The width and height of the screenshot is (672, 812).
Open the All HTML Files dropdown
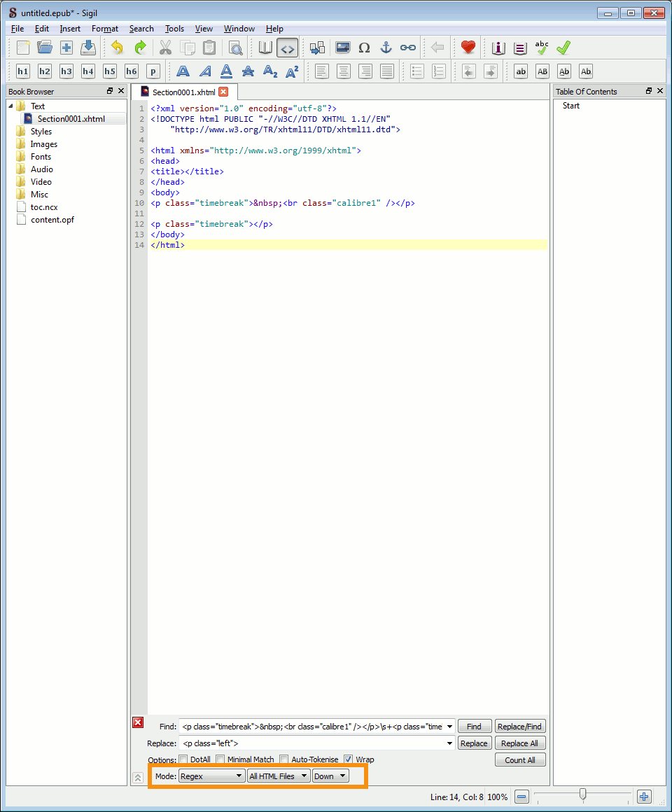coord(278,776)
